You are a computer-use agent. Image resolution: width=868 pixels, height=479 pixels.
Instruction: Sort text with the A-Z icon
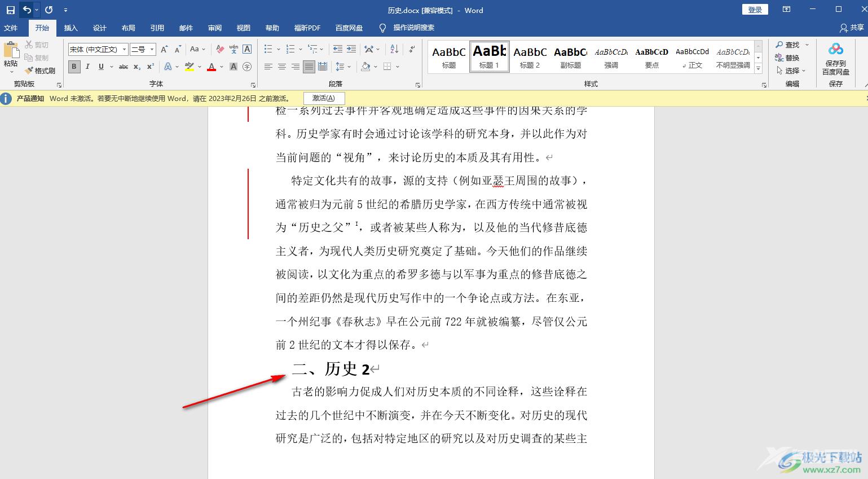tap(394, 50)
